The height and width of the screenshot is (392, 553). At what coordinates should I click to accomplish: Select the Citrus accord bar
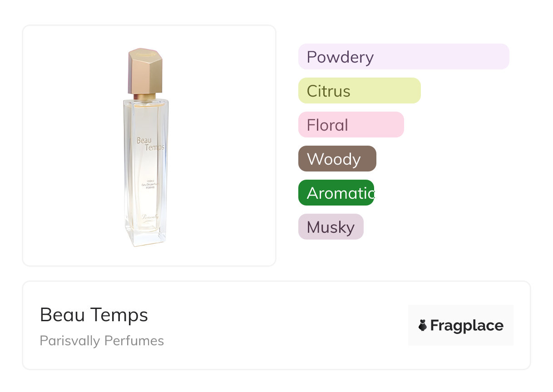[360, 91]
